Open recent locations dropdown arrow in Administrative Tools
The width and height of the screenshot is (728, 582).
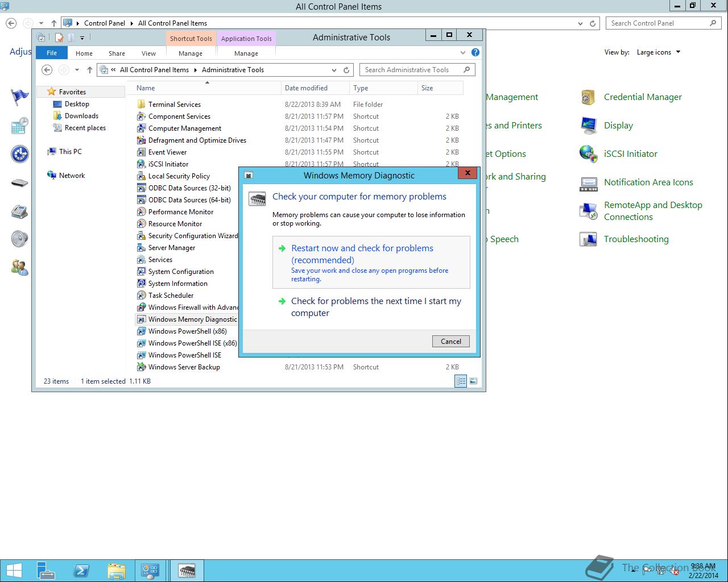(x=77, y=70)
